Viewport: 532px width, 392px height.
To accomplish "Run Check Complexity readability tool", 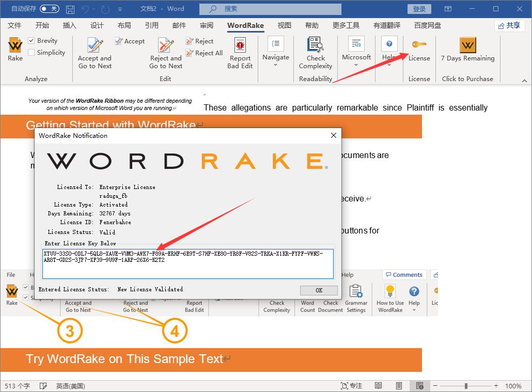I will [316, 53].
